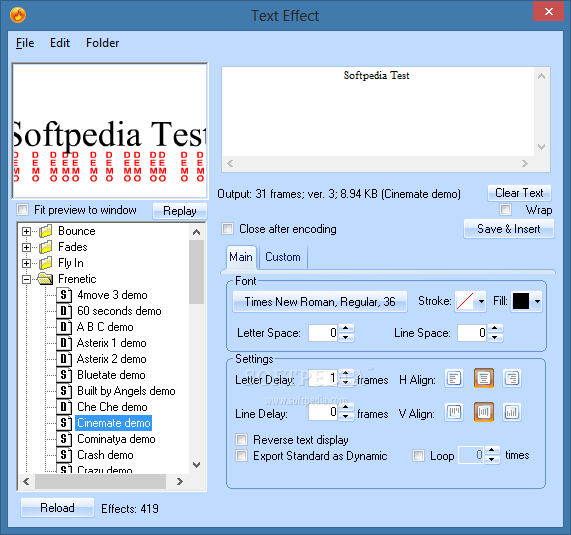Click the S icon beside Cinemate demo
Image resolution: width=571 pixels, height=535 pixels.
point(64,423)
